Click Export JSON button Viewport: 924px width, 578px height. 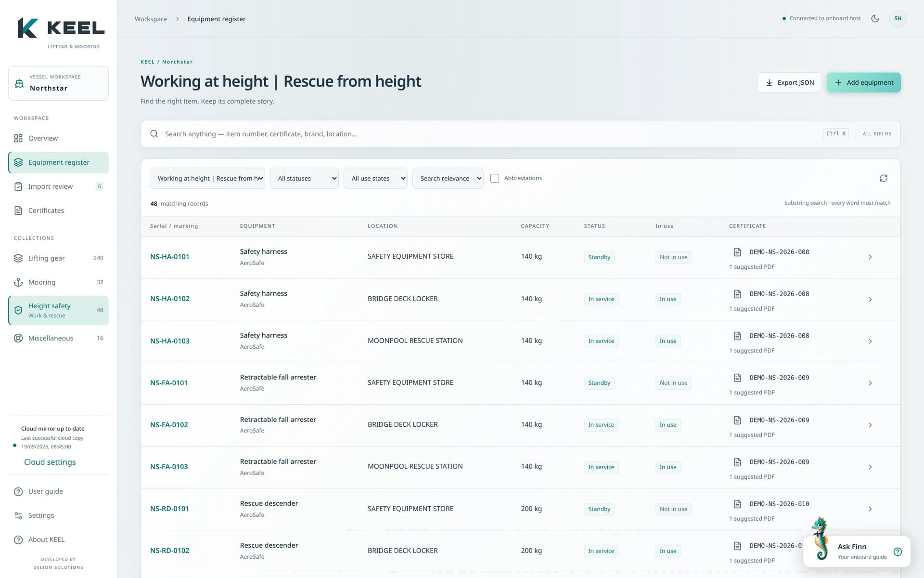(x=789, y=82)
